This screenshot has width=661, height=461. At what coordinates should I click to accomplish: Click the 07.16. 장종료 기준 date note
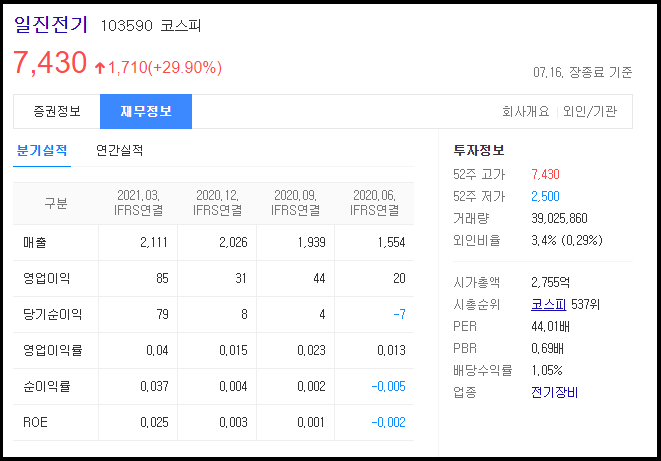(x=583, y=72)
